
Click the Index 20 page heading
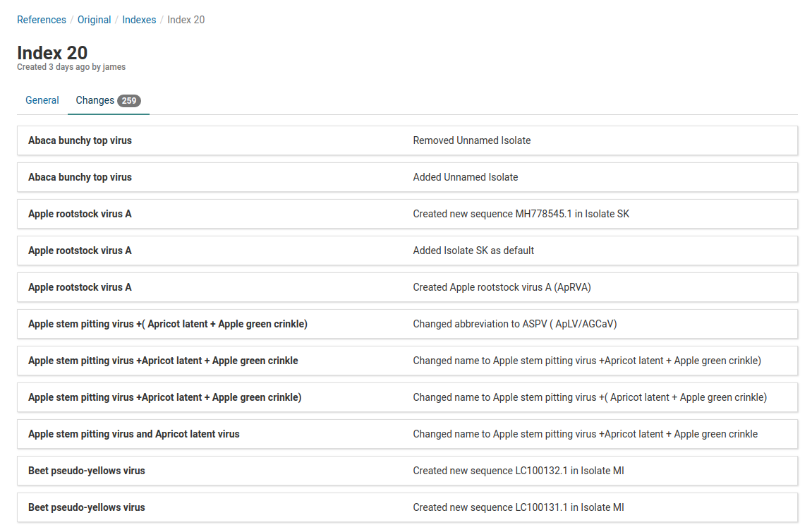(52, 53)
